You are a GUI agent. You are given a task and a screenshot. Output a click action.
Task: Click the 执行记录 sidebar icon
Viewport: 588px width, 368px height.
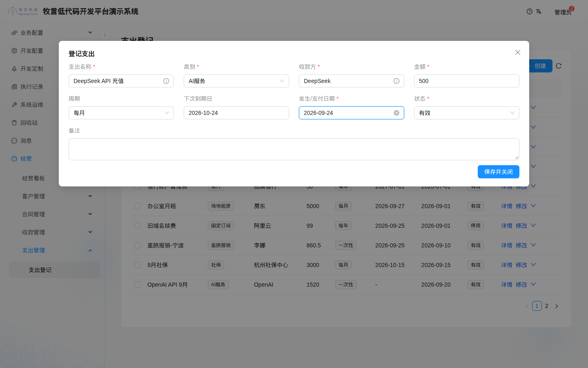click(14, 87)
